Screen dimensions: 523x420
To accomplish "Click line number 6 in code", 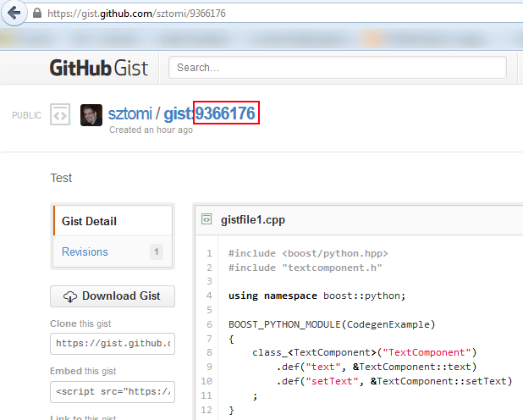I will click(x=209, y=324).
